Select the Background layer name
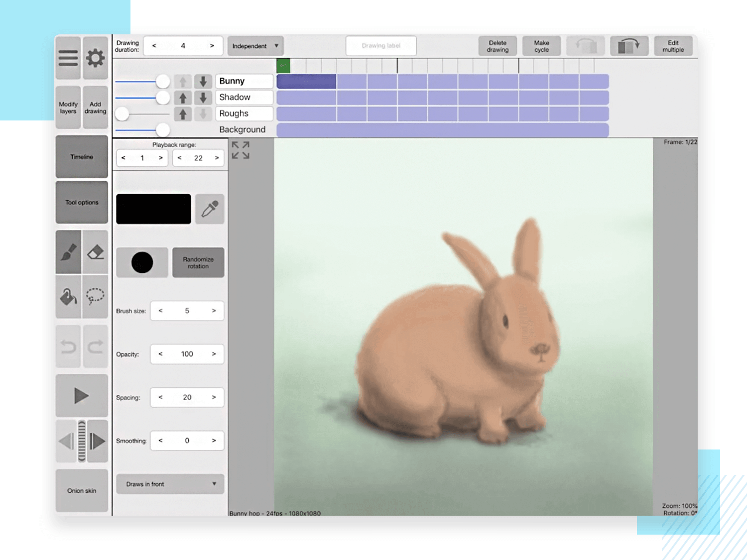The image size is (747, 560). click(243, 129)
